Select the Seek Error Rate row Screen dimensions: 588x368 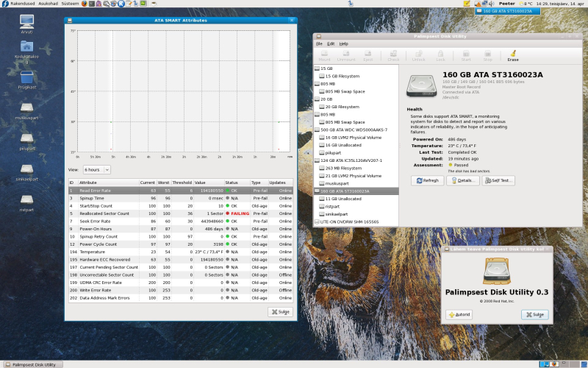181,222
